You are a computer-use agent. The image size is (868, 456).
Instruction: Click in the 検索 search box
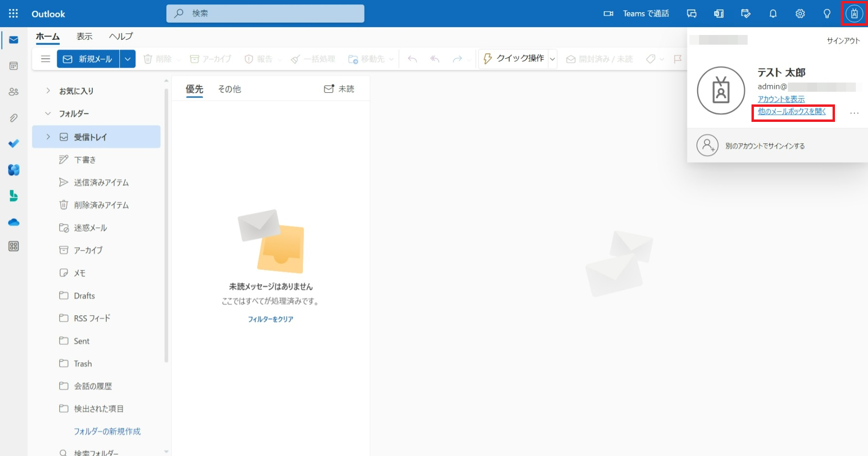point(272,14)
